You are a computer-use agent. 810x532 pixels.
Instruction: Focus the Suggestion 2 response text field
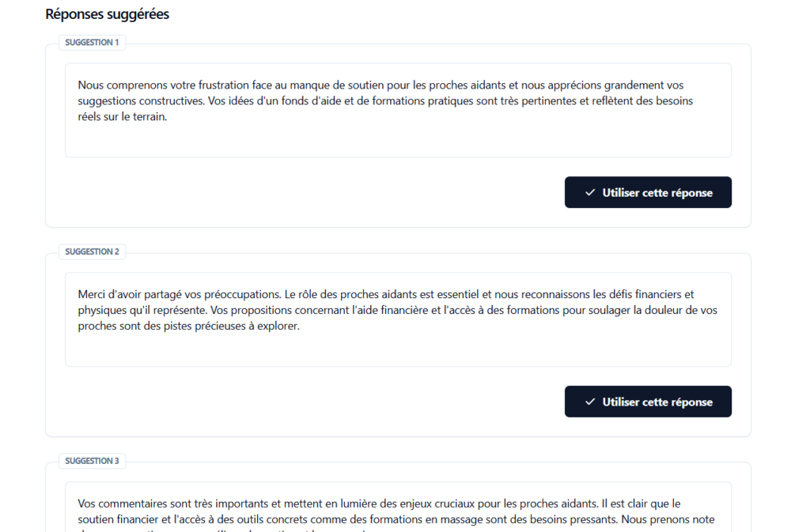[x=398, y=319]
